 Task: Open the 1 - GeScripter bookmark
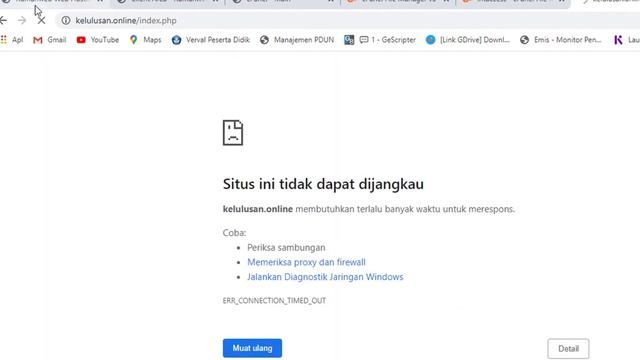pyautogui.click(x=388, y=40)
